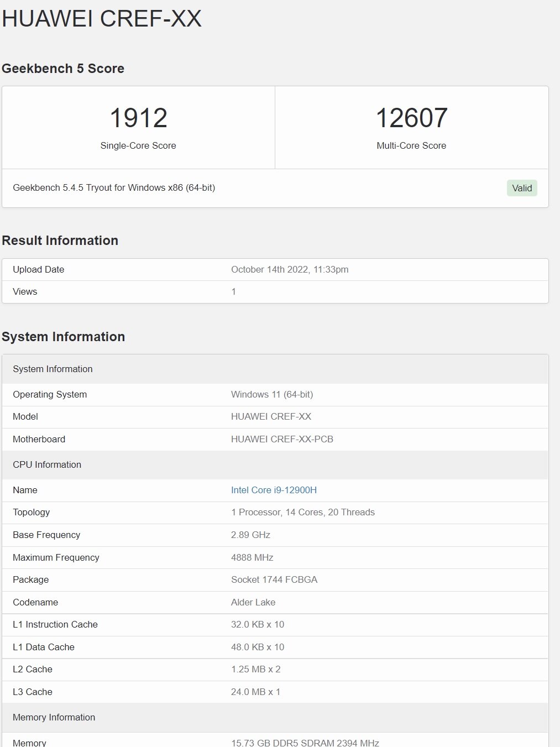Select the 1 Processor, 14 Cores, 20 Threads value
The height and width of the screenshot is (747, 560).
pos(303,512)
